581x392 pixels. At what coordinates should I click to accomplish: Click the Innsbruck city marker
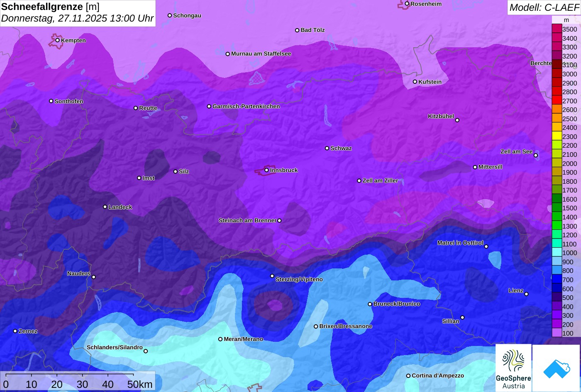[x=266, y=170]
